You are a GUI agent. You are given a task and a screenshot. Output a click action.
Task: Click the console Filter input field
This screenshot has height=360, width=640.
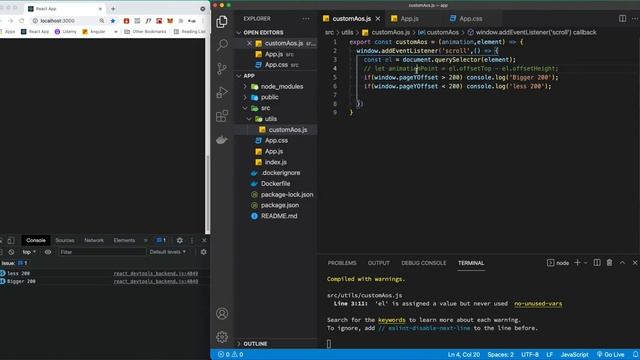(102, 252)
